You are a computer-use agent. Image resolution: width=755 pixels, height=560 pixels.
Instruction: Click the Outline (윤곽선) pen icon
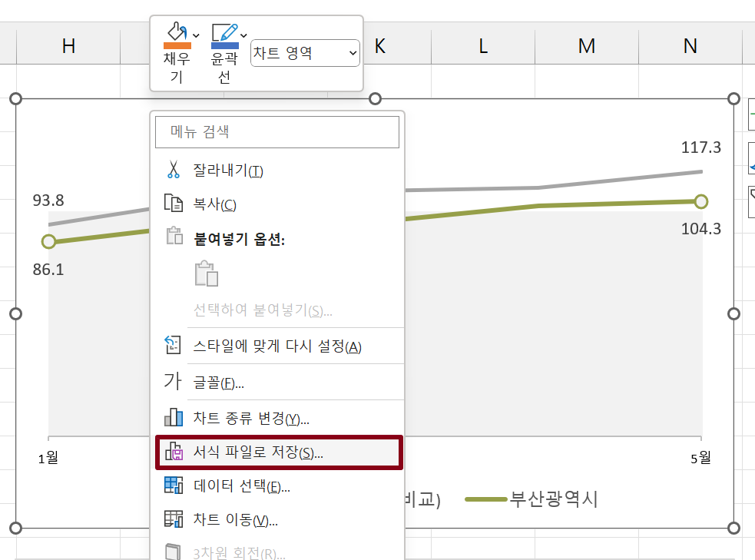224,32
